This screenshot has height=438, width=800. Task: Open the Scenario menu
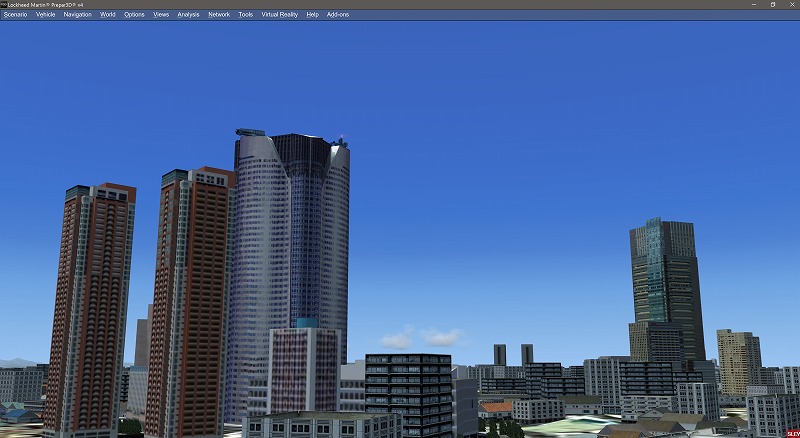click(x=15, y=15)
